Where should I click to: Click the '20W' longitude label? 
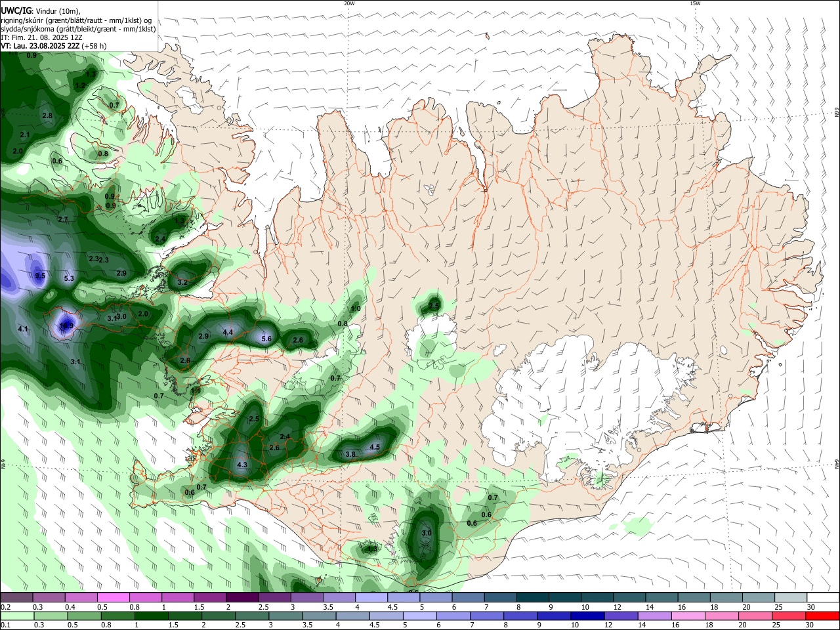349,3
